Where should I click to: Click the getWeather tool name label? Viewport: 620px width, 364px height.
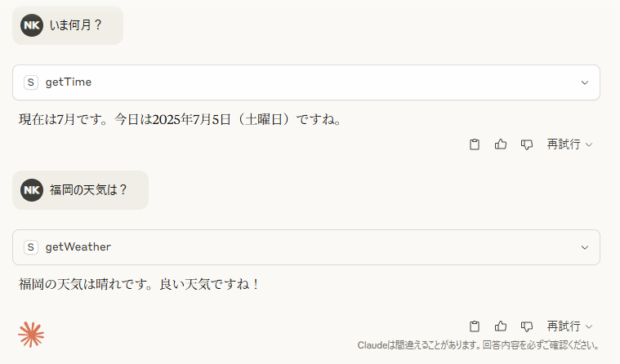(78, 247)
